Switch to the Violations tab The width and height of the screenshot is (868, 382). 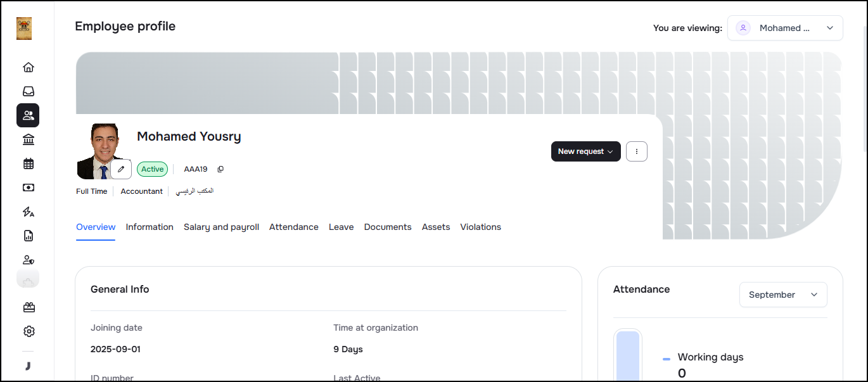click(x=480, y=227)
